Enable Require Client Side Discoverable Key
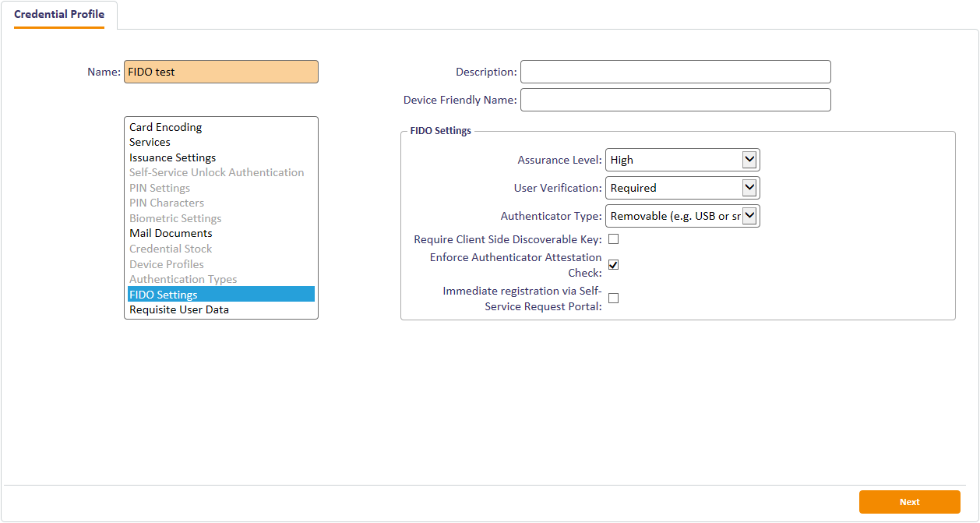The image size is (980, 523). click(613, 239)
